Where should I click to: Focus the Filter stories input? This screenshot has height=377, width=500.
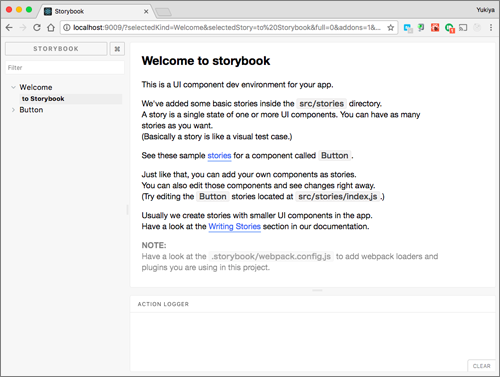(x=65, y=68)
